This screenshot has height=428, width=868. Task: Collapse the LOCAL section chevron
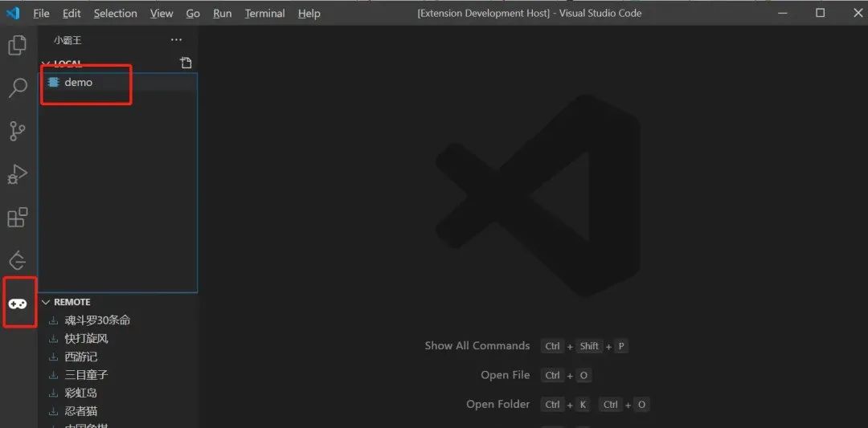point(46,63)
